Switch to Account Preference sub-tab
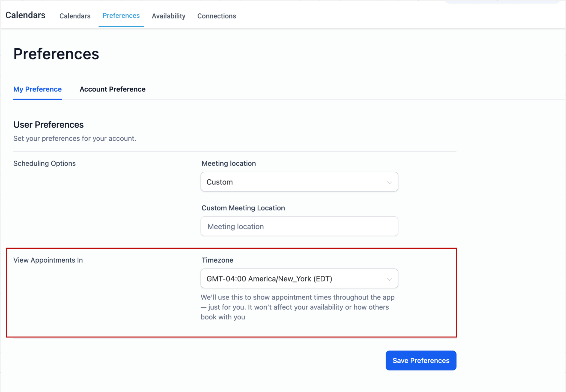 click(112, 89)
